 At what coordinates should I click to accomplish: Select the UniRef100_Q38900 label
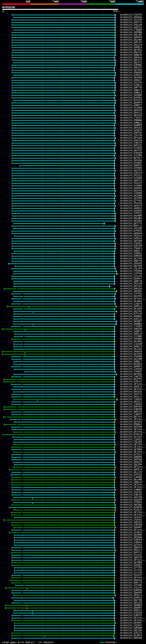(x=131, y=75)
